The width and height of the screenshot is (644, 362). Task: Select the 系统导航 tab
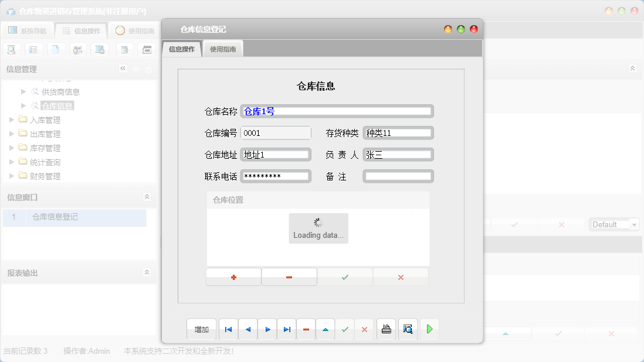(x=28, y=30)
